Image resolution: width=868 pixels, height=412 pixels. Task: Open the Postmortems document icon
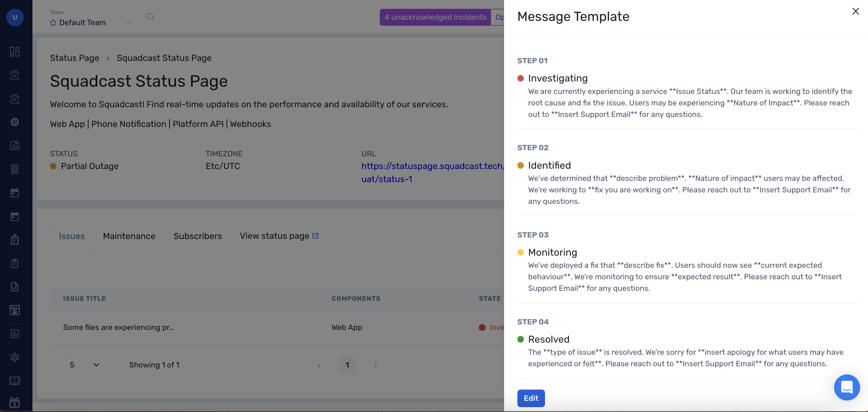point(15,287)
